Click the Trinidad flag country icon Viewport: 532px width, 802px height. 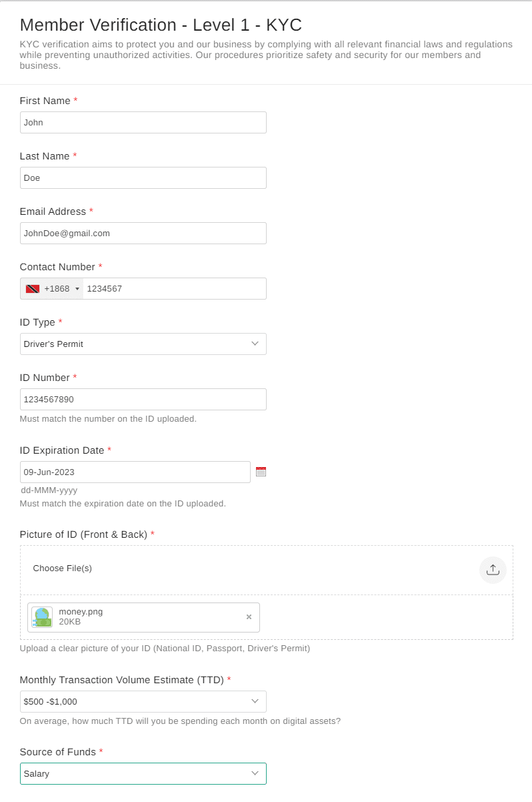click(33, 289)
